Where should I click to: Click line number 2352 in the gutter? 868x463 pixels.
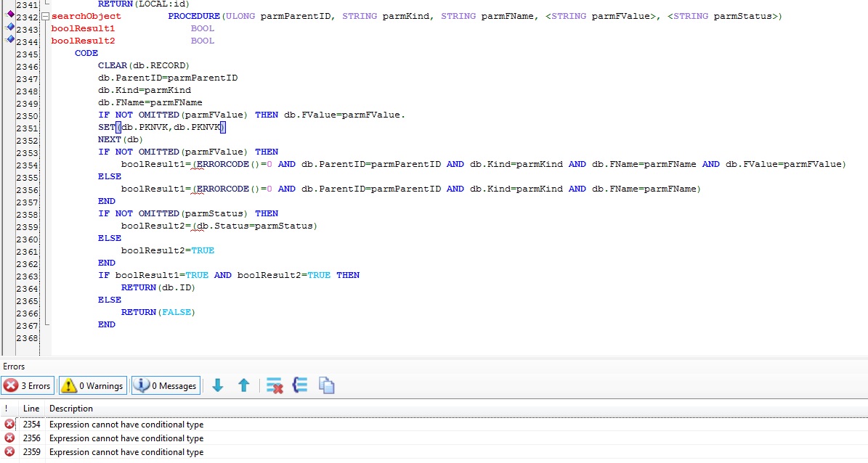pyautogui.click(x=27, y=140)
